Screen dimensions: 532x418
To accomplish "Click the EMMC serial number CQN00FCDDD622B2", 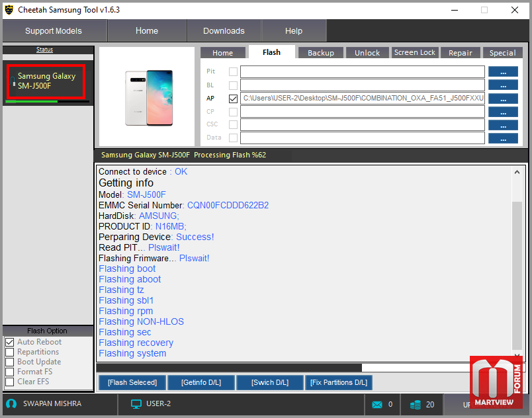I will click(x=228, y=206).
